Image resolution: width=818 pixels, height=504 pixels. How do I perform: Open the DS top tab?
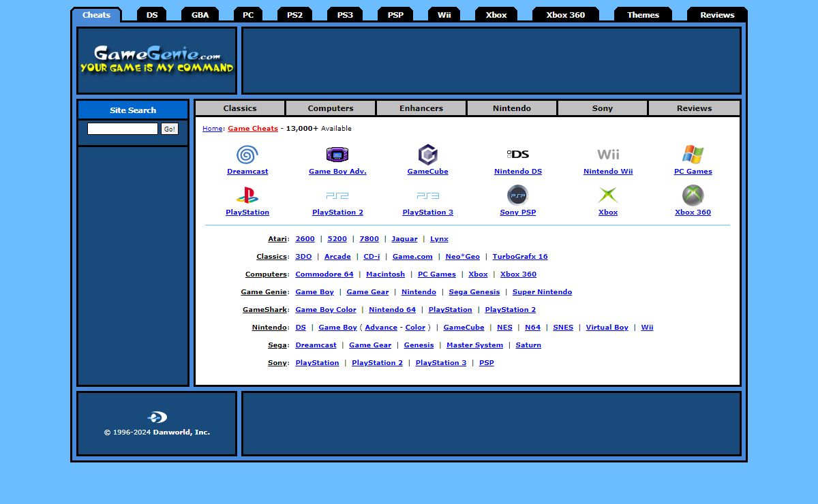coord(151,15)
